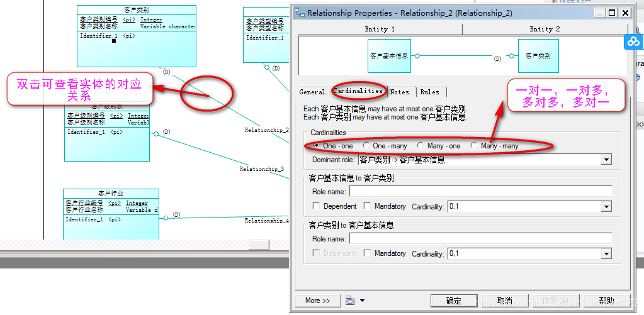Screen dimensions: 644x315
Task: Click Role name field under 客户类别 to 客户基本信息
Action: tap(480, 238)
